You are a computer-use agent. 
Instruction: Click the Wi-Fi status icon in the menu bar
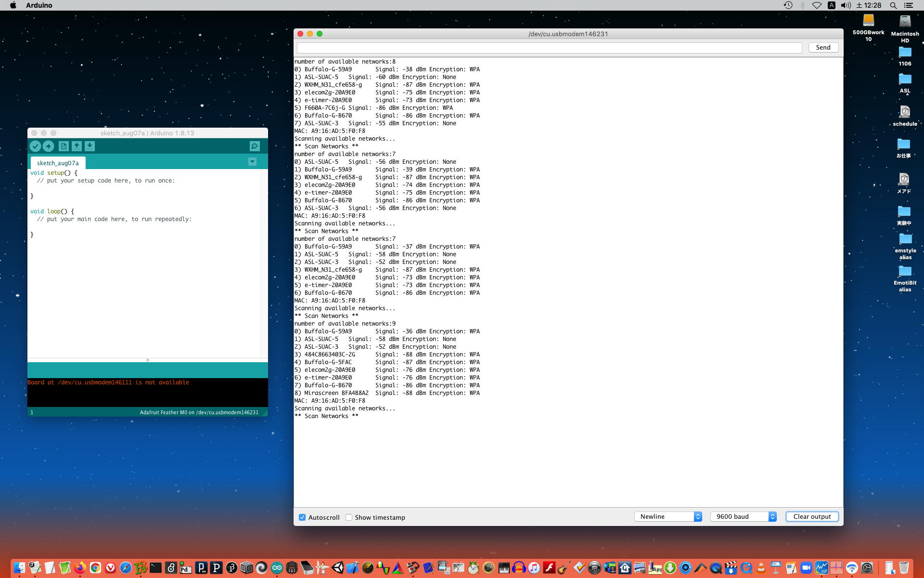817,5
